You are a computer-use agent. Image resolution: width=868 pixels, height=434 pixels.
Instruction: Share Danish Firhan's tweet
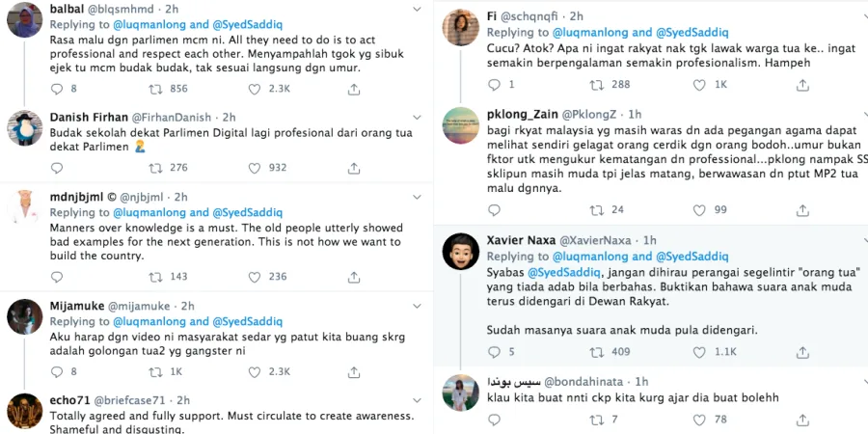click(354, 167)
